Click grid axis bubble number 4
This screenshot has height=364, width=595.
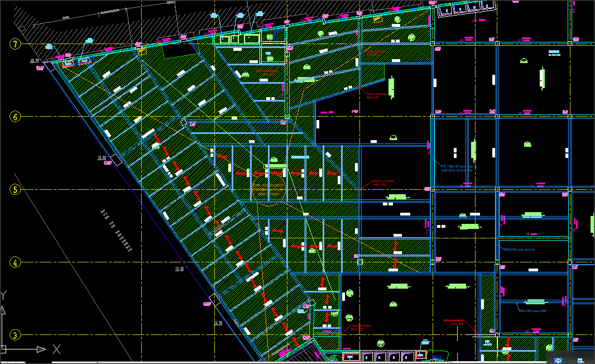coord(16,262)
